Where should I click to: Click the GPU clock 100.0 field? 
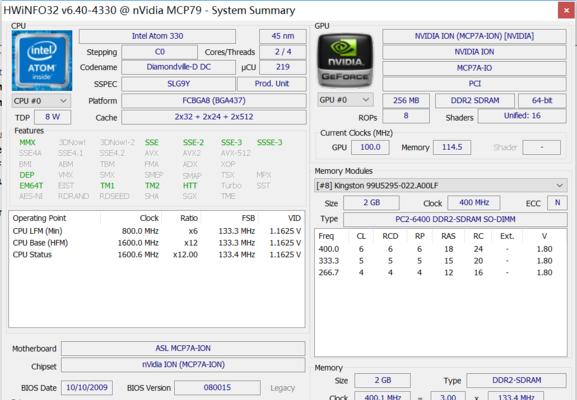tap(370, 147)
